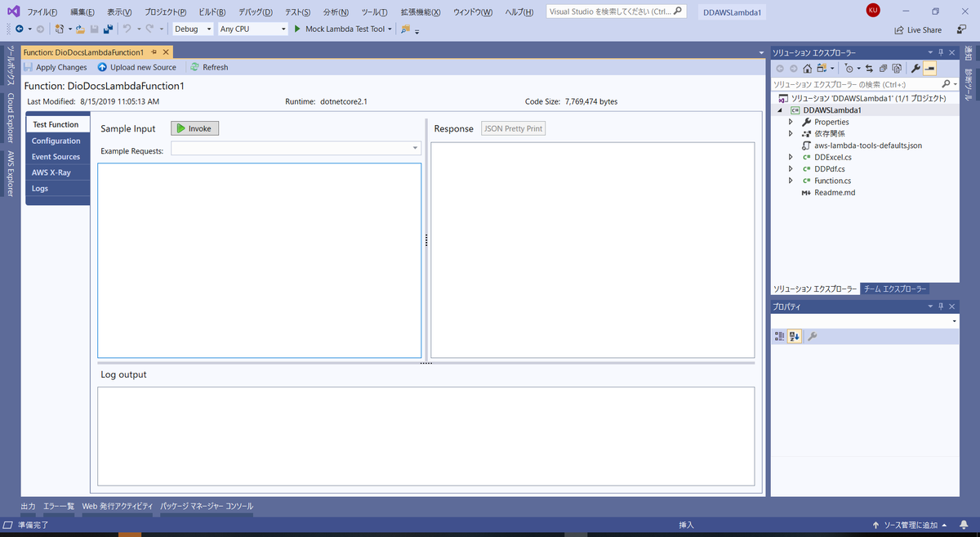Click the Save All disks icon
The width and height of the screenshot is (980, 537).
(x=108, y=29)
